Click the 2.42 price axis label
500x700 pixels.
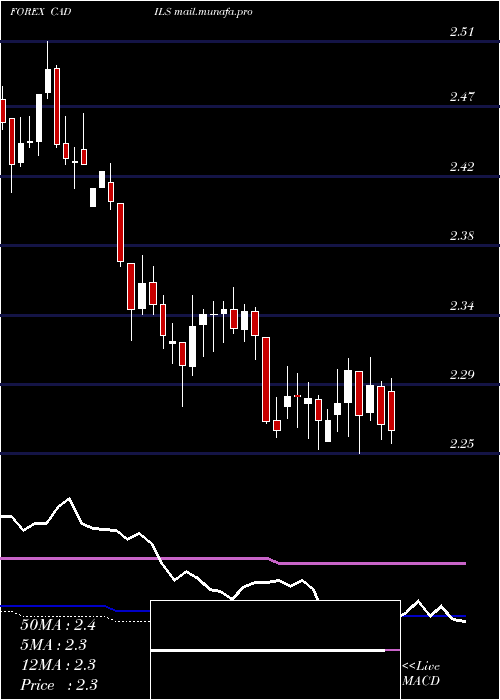[462, 167]
